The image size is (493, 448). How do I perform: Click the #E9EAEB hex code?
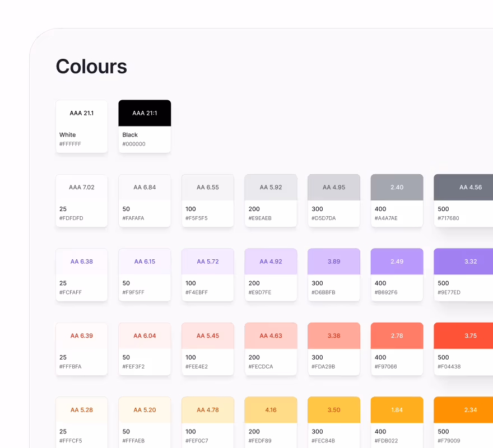(260, 218)
